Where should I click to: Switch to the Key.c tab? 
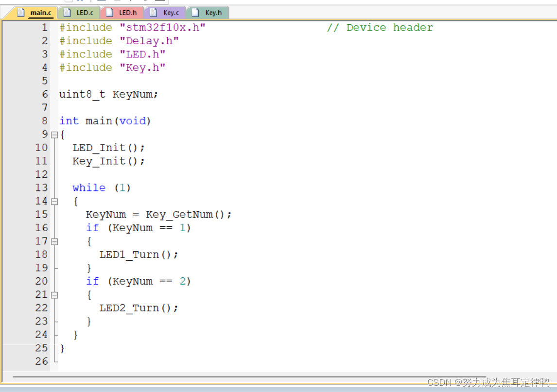click(x=165, y=13)
